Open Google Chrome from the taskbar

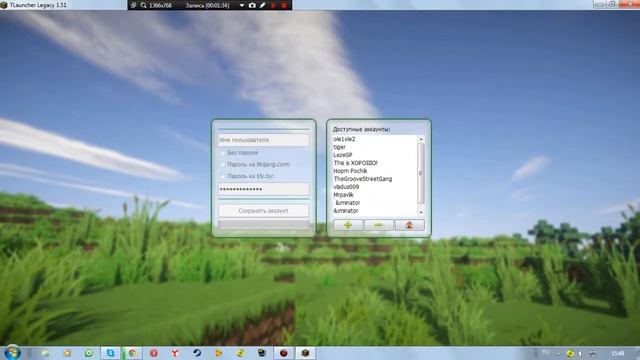(132, 353)
